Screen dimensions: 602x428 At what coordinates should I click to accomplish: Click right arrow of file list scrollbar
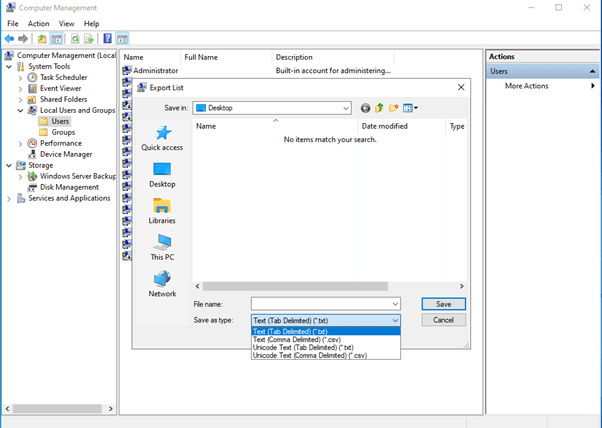(x=461, y=286)
